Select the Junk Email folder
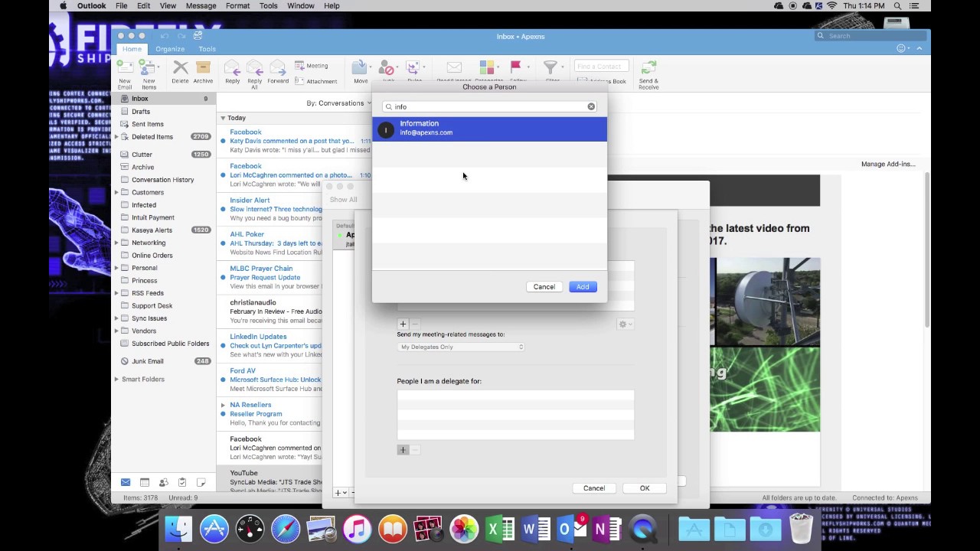Image resolution: width=980 pixels, height=551 pixels. pos(164,361)
